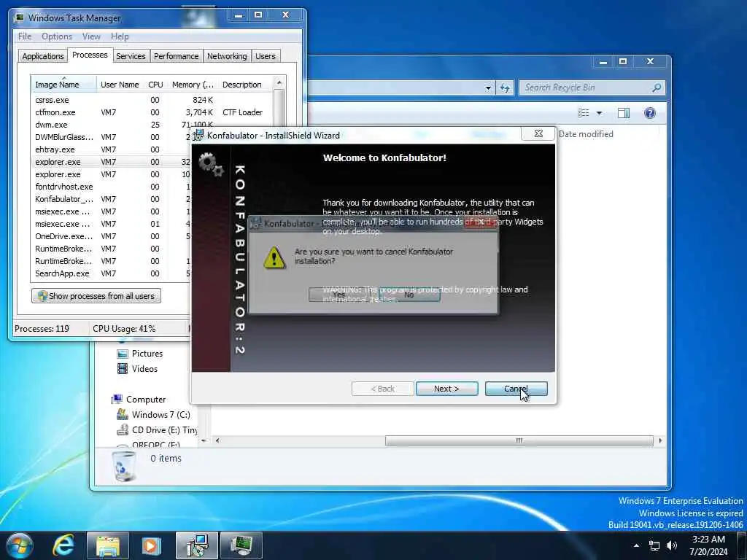Switch to the Applications tab
Screen dimensions: 747x560
coord(43,56)
